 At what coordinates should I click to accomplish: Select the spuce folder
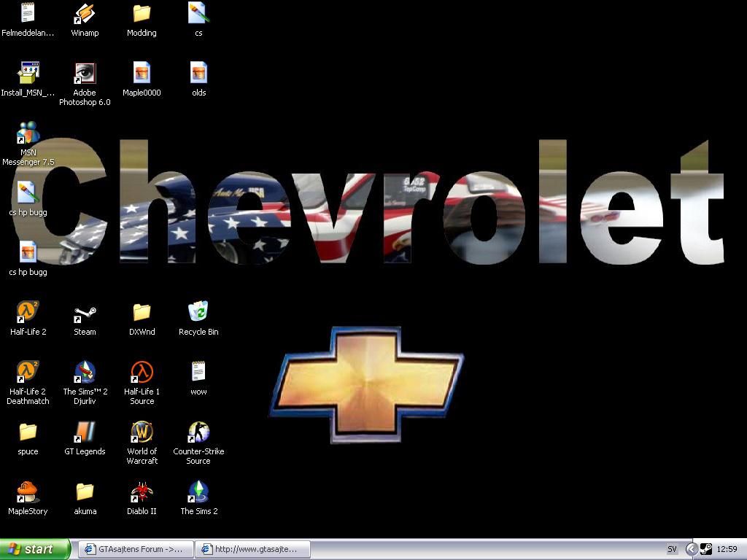point(28,432)
